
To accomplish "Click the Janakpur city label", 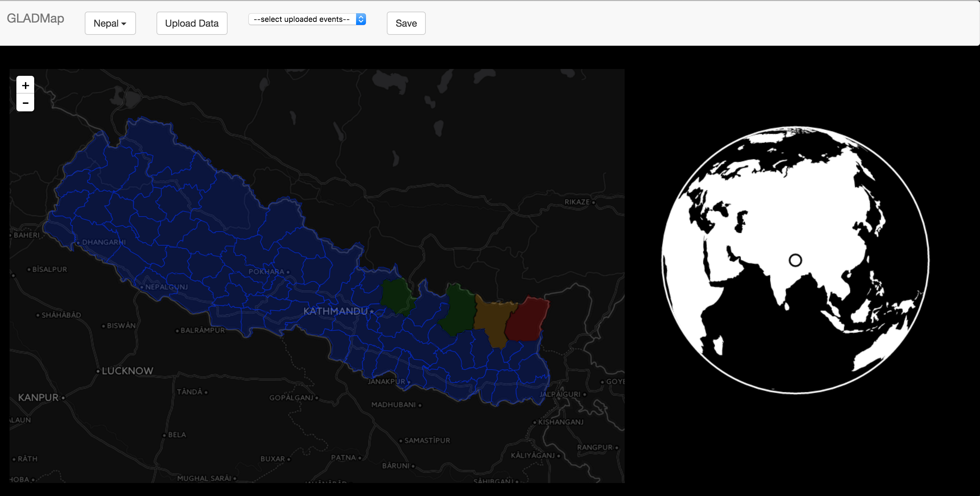I will pyautogui.click(x=386, y=381).
